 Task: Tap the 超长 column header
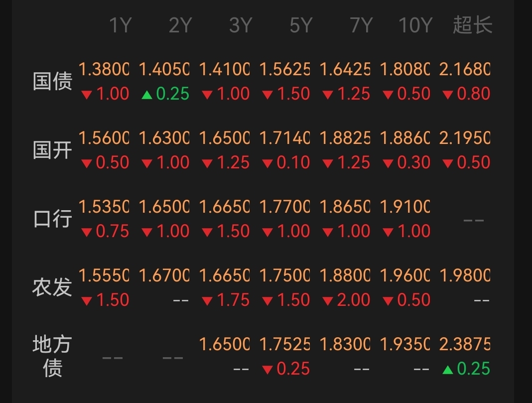(x=472, y=25)
